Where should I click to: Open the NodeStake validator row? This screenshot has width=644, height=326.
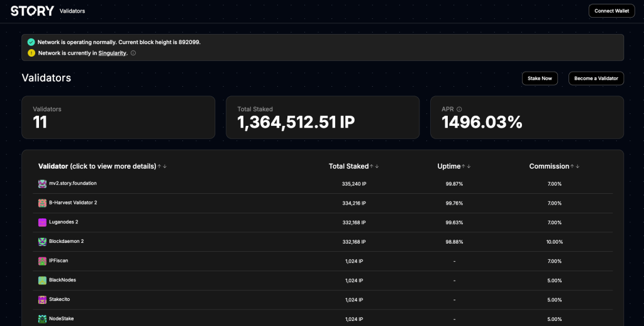(62, 319)
